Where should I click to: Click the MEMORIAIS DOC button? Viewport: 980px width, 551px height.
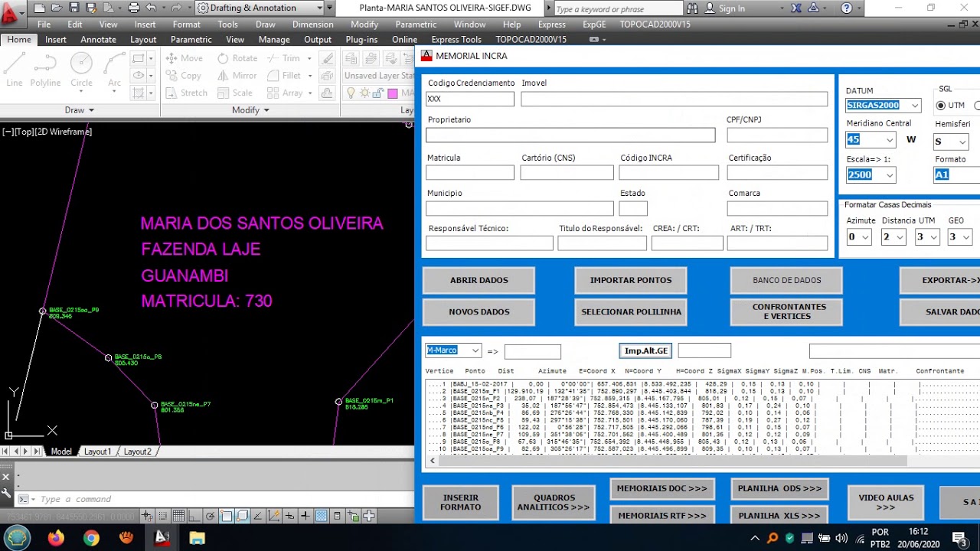tap(661, 488)
